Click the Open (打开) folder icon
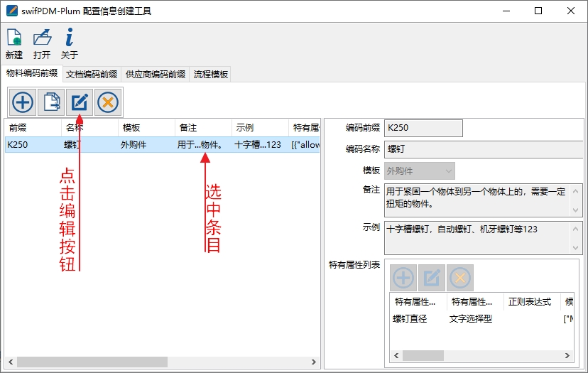This screenshot has width=588, height=373. (42, 38)
